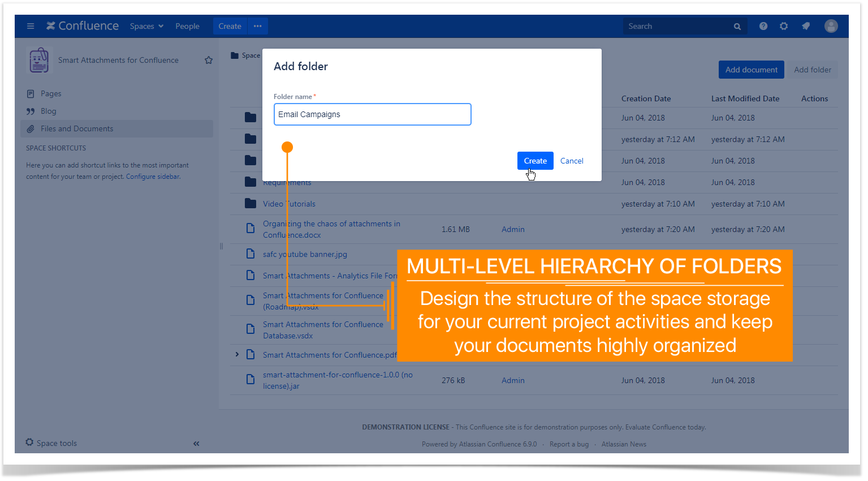This screenshot has width=868, height=481.
Task: Click the Add document button
Action: click(x=752, y=70)
